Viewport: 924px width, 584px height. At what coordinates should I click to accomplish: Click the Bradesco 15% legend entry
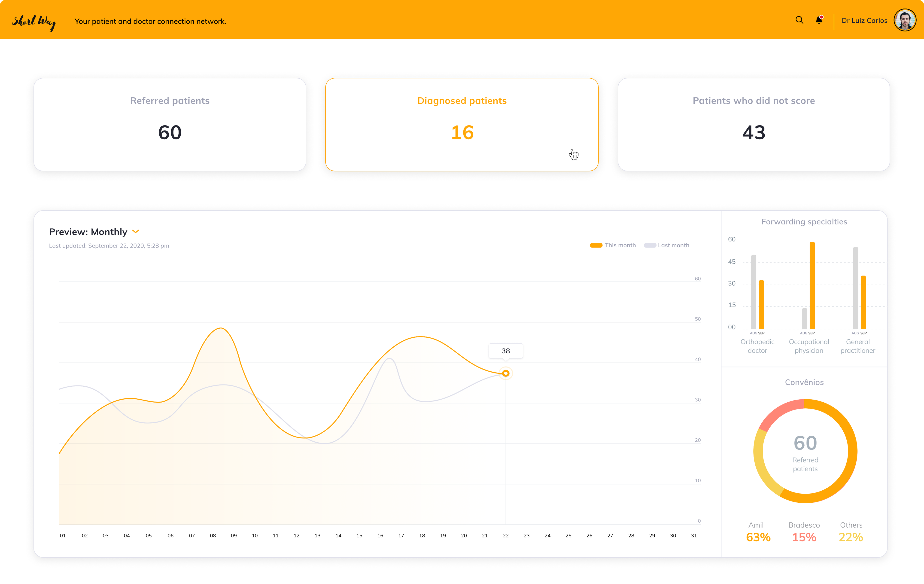click(804, 532)
